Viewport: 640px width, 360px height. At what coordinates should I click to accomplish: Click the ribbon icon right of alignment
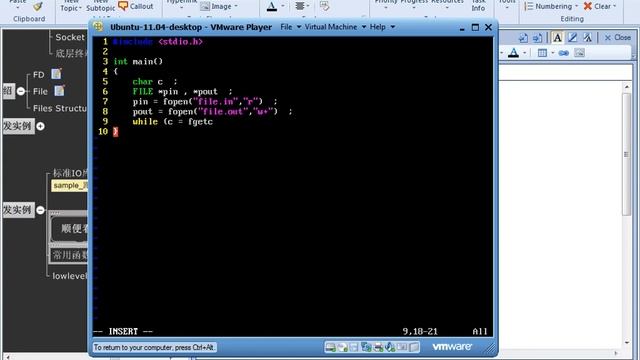[324, 6]
